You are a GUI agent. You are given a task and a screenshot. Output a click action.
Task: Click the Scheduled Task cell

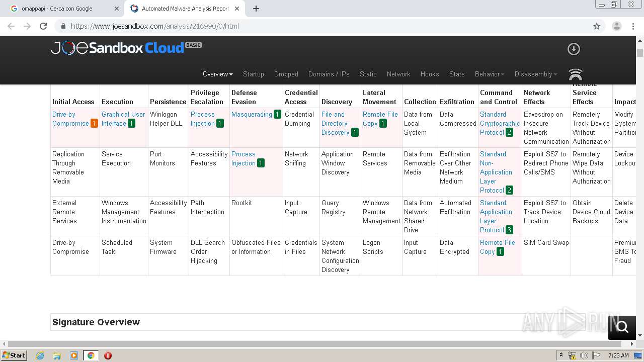coord(124,256)
